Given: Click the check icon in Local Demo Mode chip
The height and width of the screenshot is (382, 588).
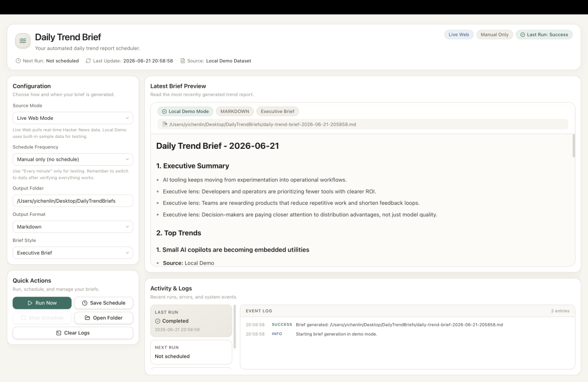Looking at the screenshot, I should (x=164, y=112).
